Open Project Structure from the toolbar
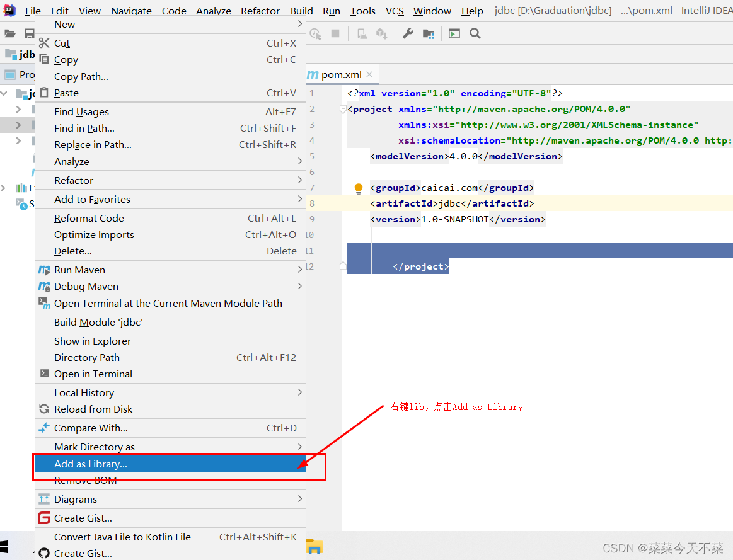 [x=428, y=33]
